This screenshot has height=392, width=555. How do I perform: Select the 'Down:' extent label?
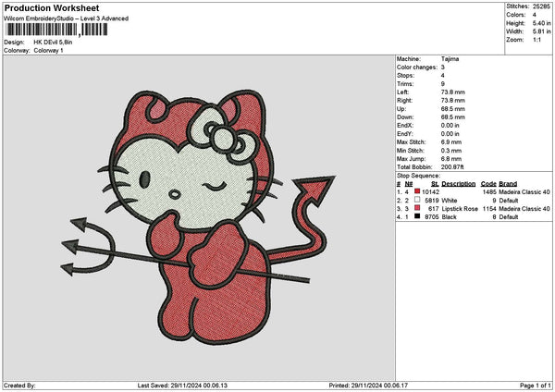[405, 117]
